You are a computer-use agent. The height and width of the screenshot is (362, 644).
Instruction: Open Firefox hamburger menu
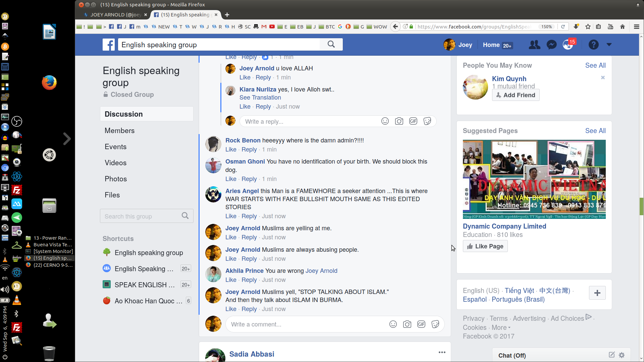(x=637, y=26)
